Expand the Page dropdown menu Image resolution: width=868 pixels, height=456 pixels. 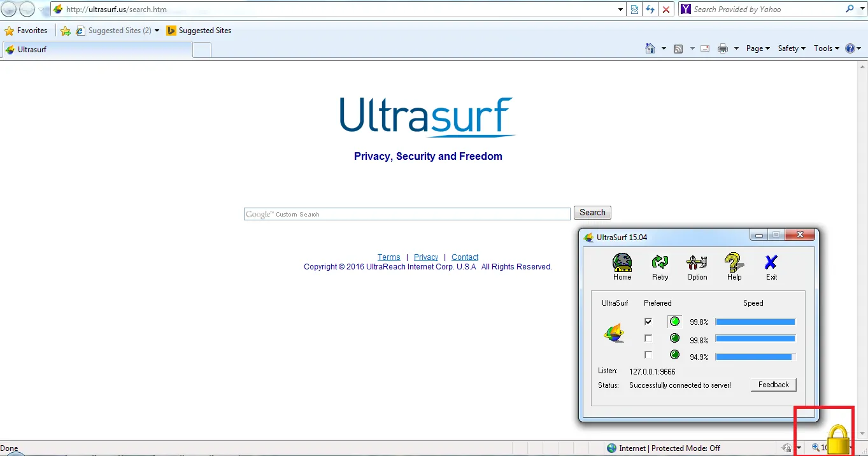tap(758, 48)
